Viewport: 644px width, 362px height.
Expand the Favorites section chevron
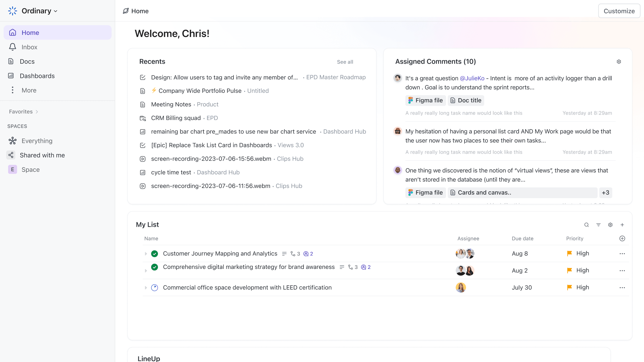pyautogui.click(x=37, y=112)
